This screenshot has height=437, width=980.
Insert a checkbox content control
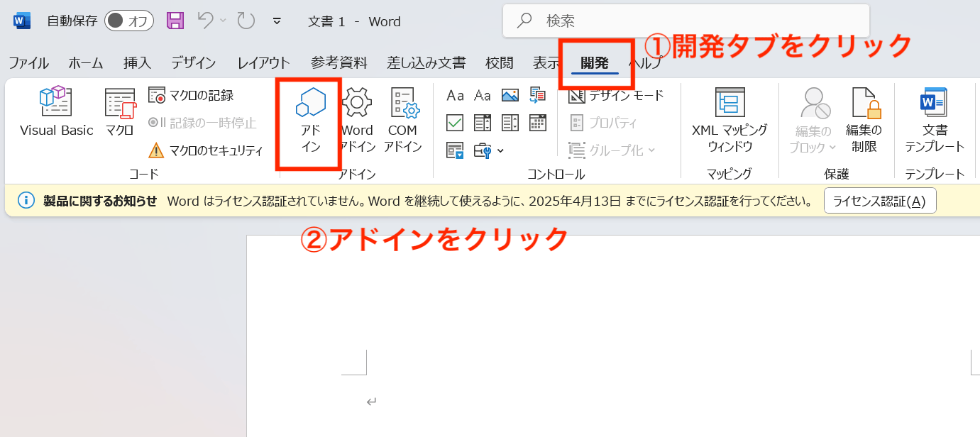coord(455,122)
